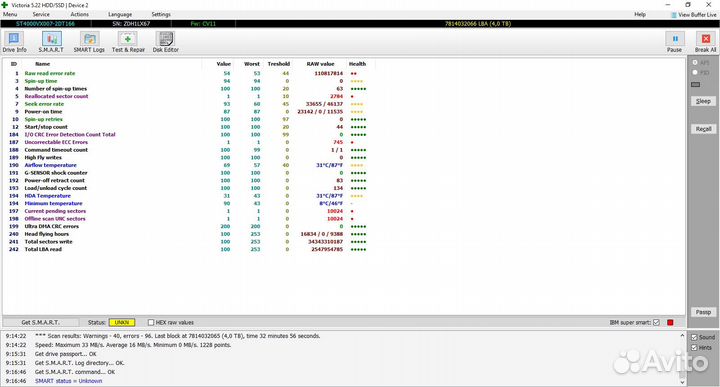Open the Drive Info panel
This screenshot has width=720, height=387.
(14, 42)
